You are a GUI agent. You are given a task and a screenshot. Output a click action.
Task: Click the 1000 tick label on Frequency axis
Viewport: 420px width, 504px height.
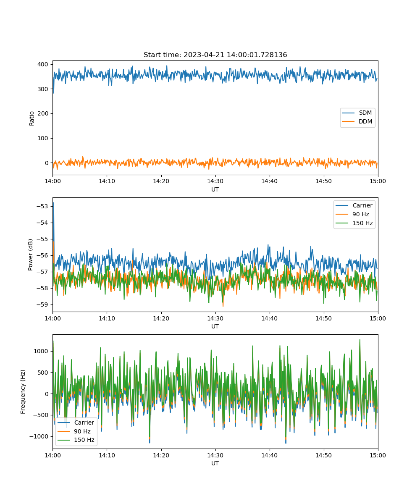coord(42,351)
